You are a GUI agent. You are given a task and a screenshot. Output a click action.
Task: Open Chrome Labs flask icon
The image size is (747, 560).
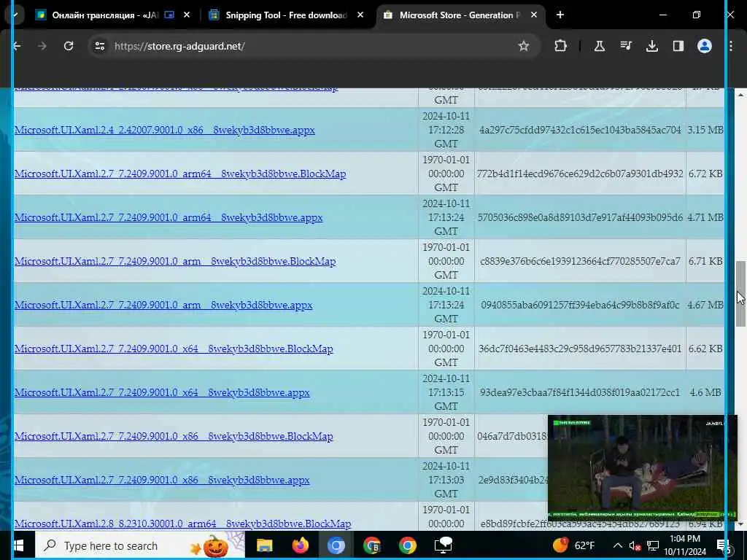tap(600, 46)
